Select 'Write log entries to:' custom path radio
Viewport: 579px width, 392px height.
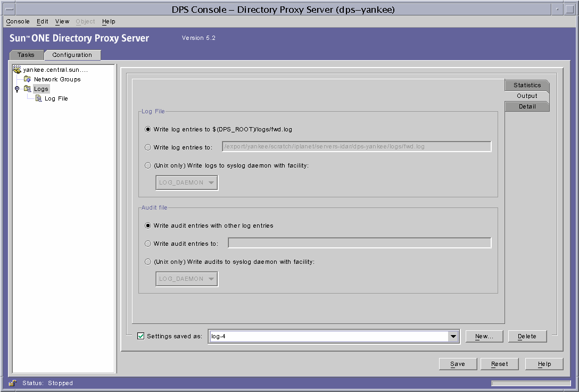pyautogui.click(x=148, y=147)
